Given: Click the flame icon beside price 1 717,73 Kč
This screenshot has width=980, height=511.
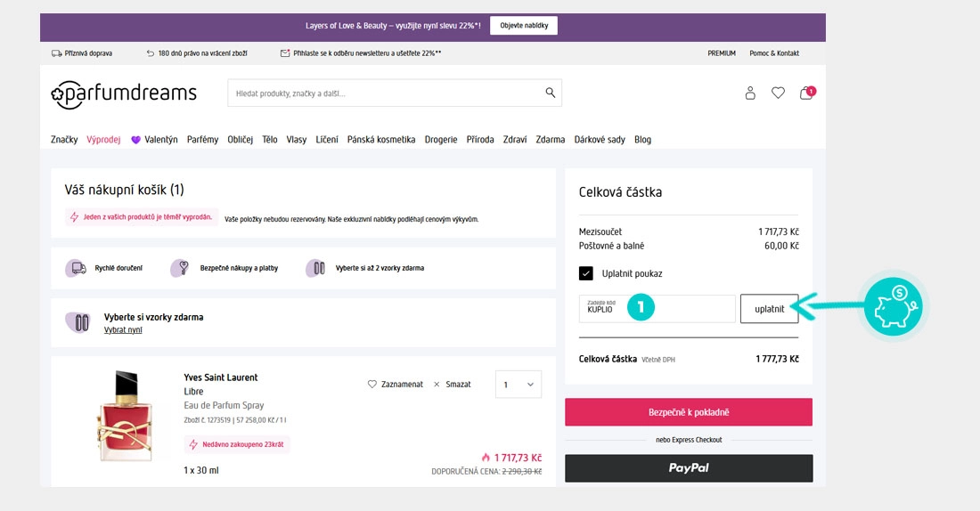Looking at the screenshot, I should coord(486,458).
